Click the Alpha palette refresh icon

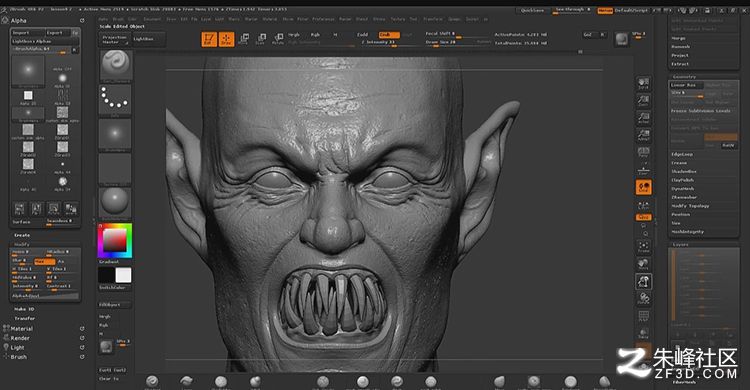82,21
